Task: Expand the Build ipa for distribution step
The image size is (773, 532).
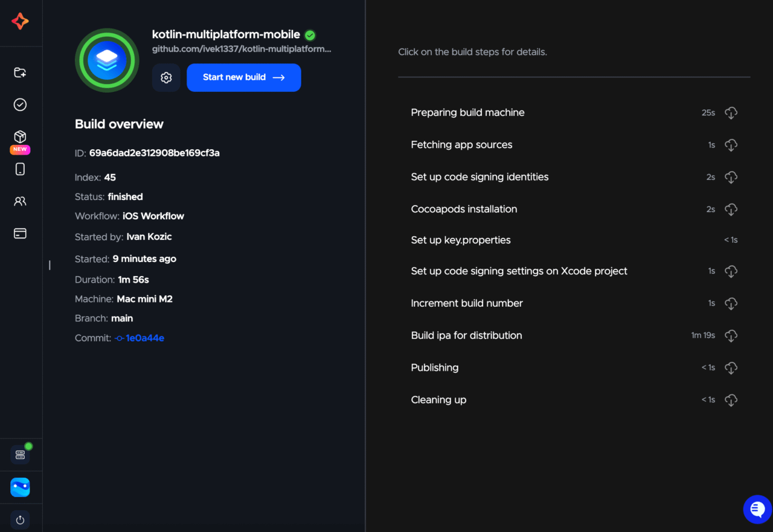Action: [x=466, y=336]
